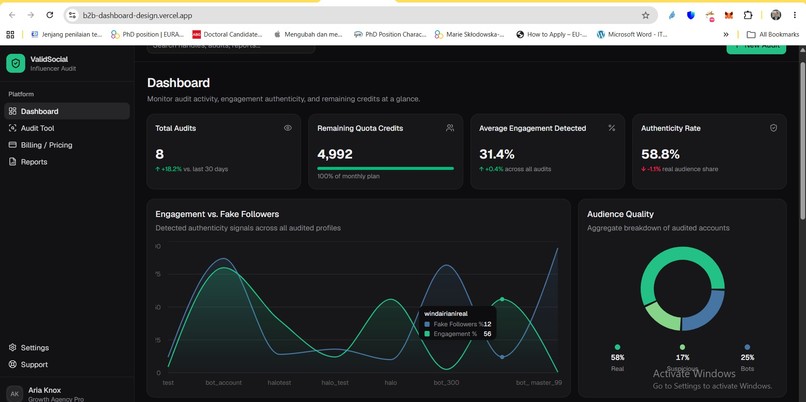Click the Support lifebuoy icon
The image size is (806, 402).
tap(13, 364)
